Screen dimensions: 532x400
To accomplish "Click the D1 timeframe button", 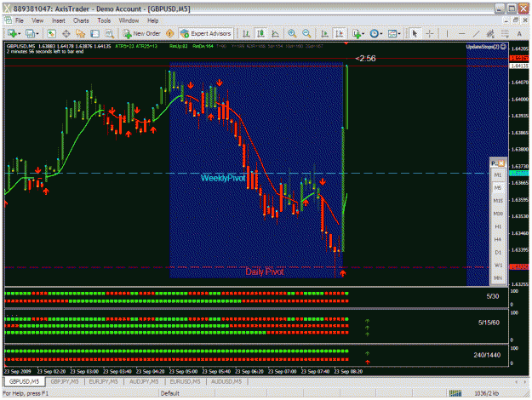I will pyautogui.click(x=498, y=253).
